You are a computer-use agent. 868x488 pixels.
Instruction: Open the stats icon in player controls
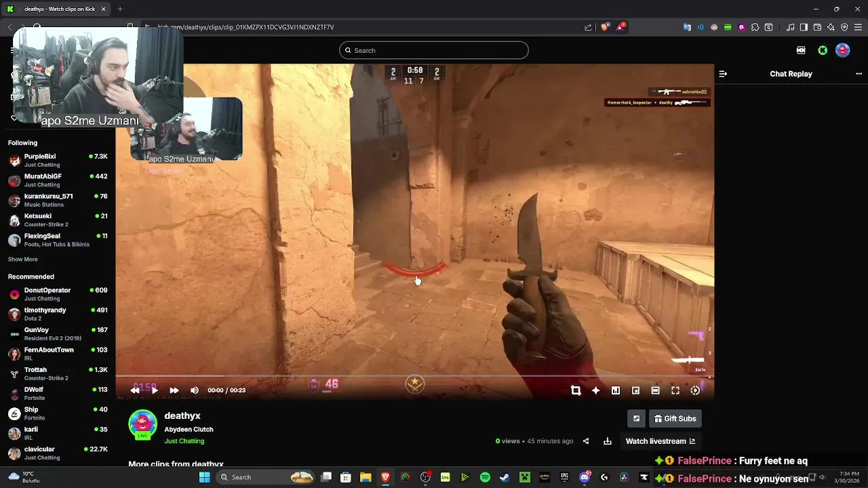616,390
